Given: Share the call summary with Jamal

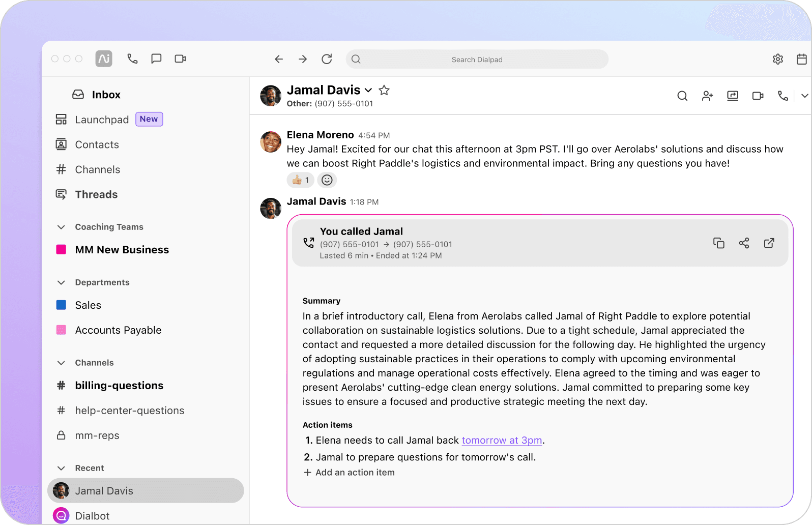Looking at the screenshot, I should 744,243.
